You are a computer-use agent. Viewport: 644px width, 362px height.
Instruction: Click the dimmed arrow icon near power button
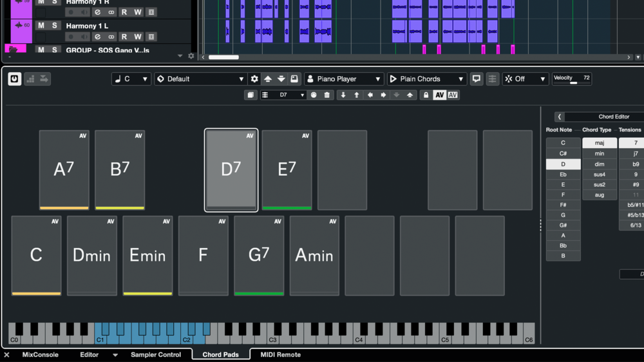[x=44, y=79]
